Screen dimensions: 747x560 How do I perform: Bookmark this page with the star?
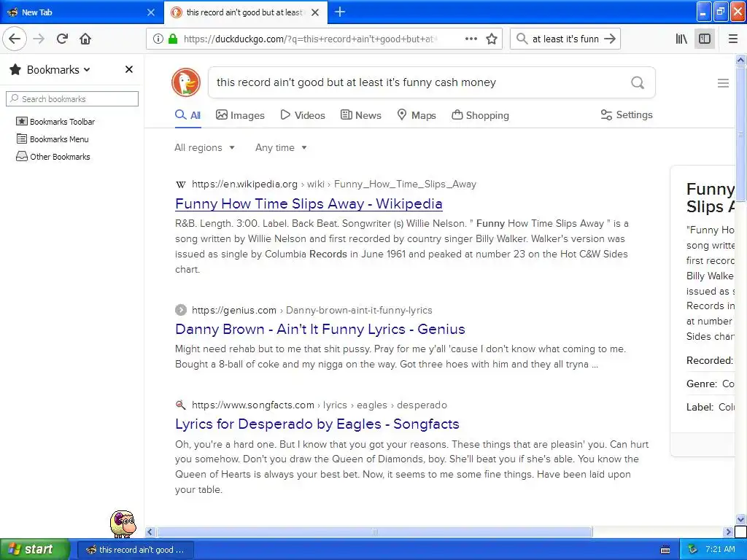tap(492, 39)
